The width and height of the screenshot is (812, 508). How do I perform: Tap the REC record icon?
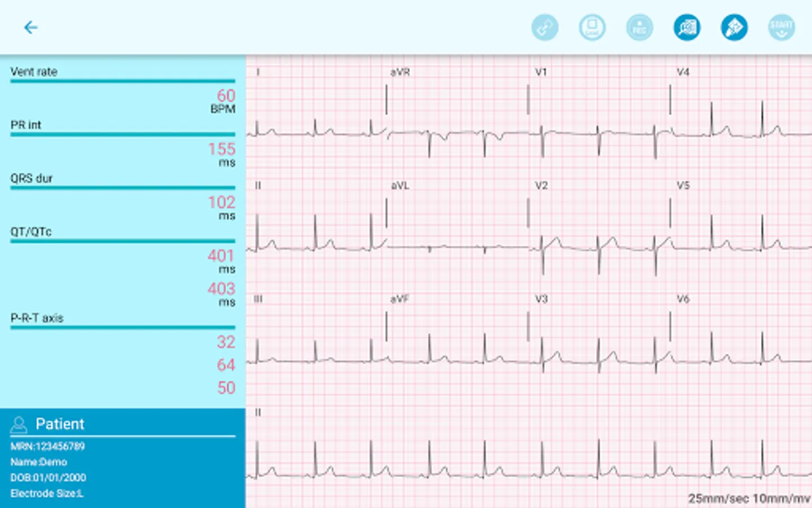click(x=639, y=27)
